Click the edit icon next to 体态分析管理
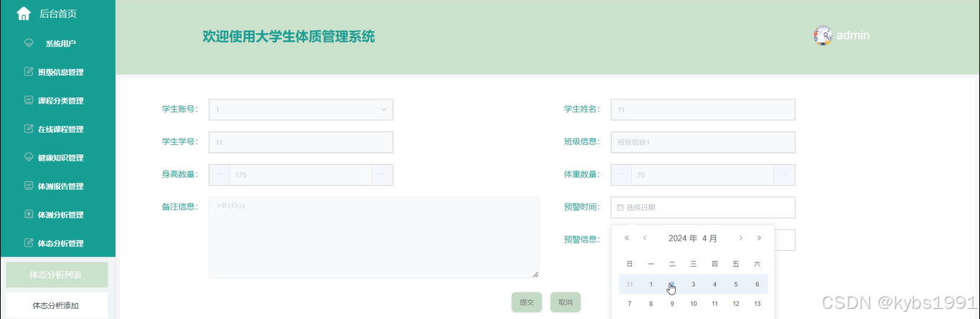 [x=29, y=243]
